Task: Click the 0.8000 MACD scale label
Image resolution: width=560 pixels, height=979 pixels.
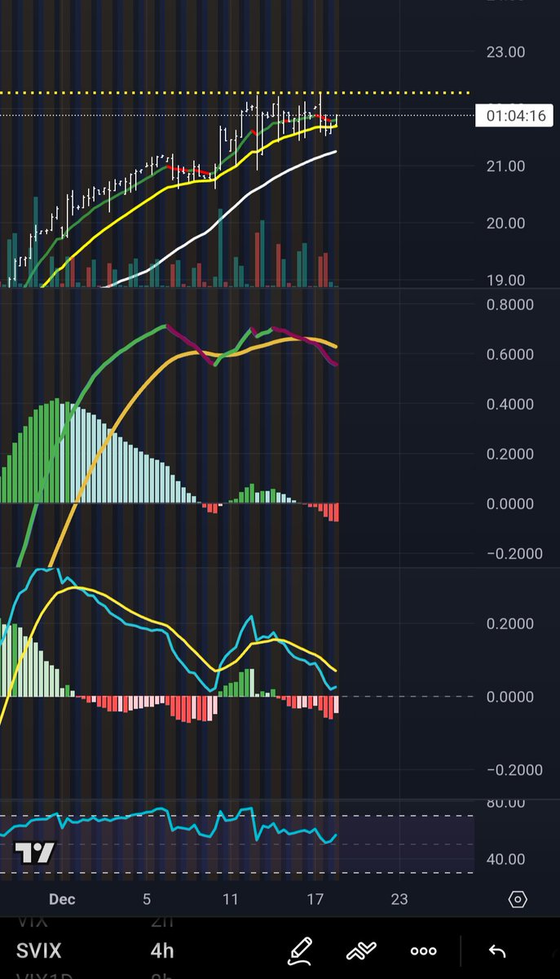Action: tap(509, 304)
